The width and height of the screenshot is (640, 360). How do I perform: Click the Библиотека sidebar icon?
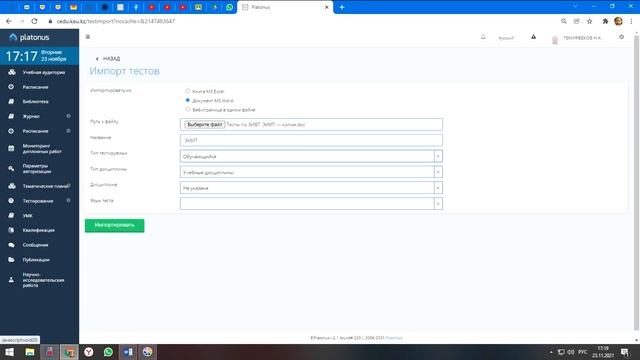(11, 101)
